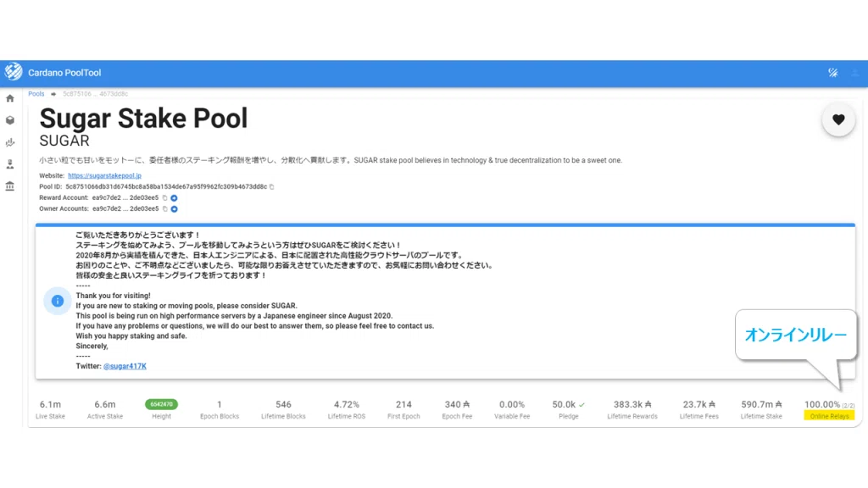Copy the Pool ID
Viewport: 868px width, 488px height.
pos(272,187)
